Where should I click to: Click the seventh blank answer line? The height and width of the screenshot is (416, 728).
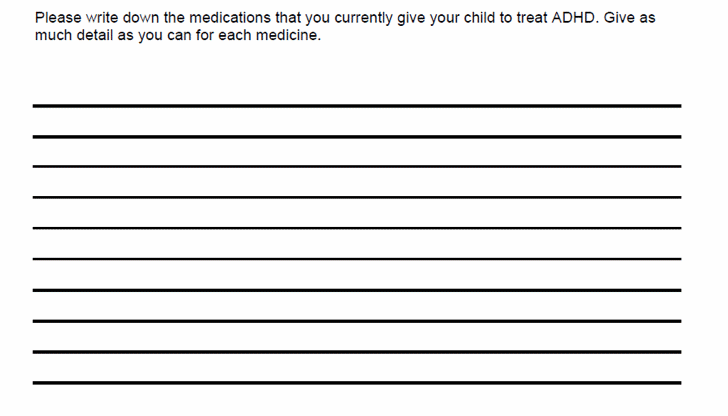pyautogui.click(x=356, y=290)
